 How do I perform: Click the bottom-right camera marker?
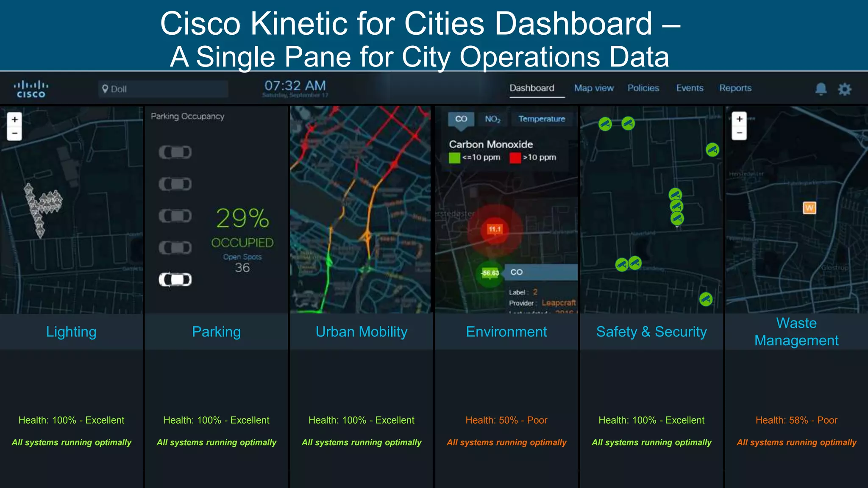coord(706,299)
